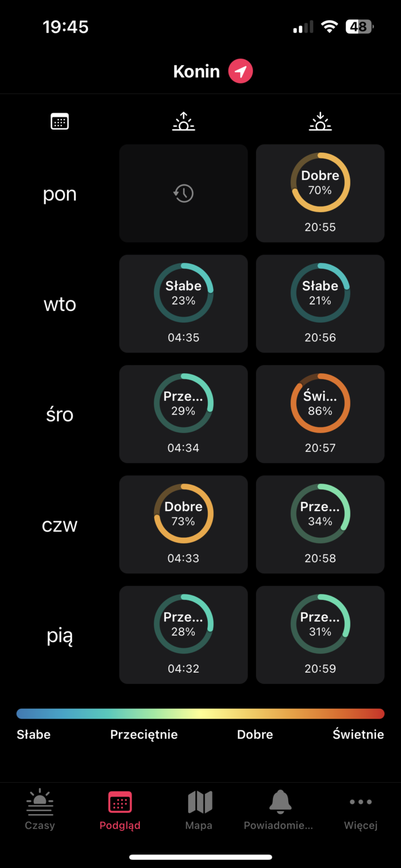This screenshot has height=868, width=401.
Task: Open Tuesday sunset Słabe 21% card
Action: click(320, 304)
